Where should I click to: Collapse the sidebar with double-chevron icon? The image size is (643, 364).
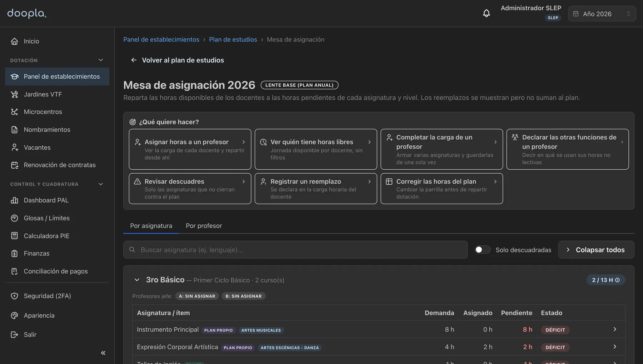pyautogui.click(x=103, y=353)
